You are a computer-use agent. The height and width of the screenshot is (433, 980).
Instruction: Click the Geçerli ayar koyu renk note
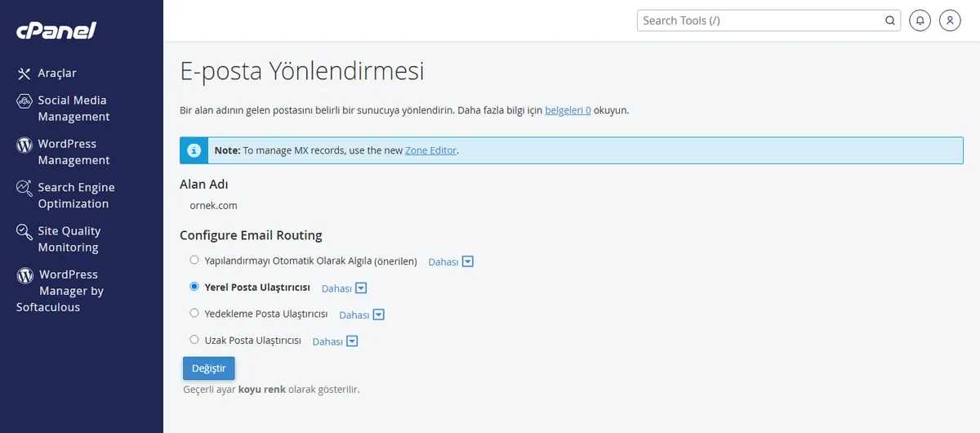(271, 390)
